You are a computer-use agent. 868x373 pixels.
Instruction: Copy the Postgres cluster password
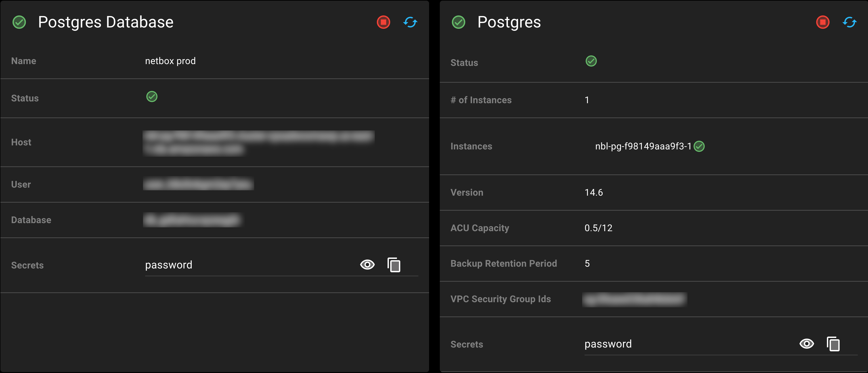[833, 344]
